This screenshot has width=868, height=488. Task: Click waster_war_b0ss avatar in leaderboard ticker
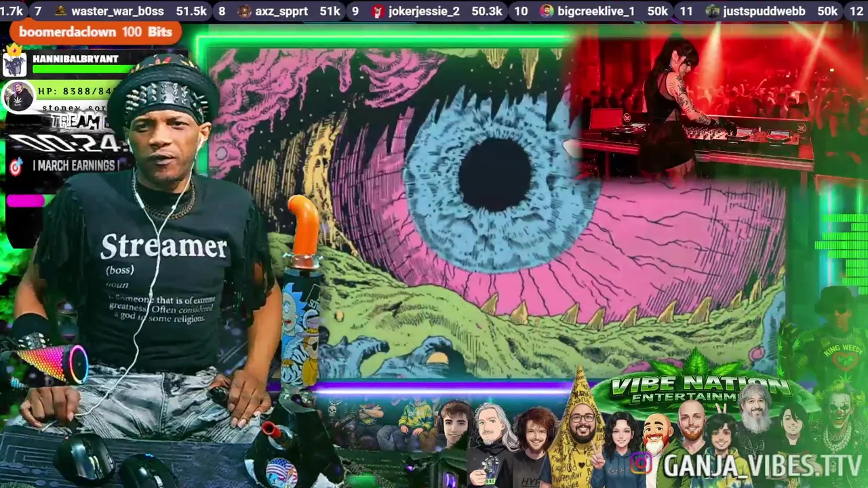60,11
